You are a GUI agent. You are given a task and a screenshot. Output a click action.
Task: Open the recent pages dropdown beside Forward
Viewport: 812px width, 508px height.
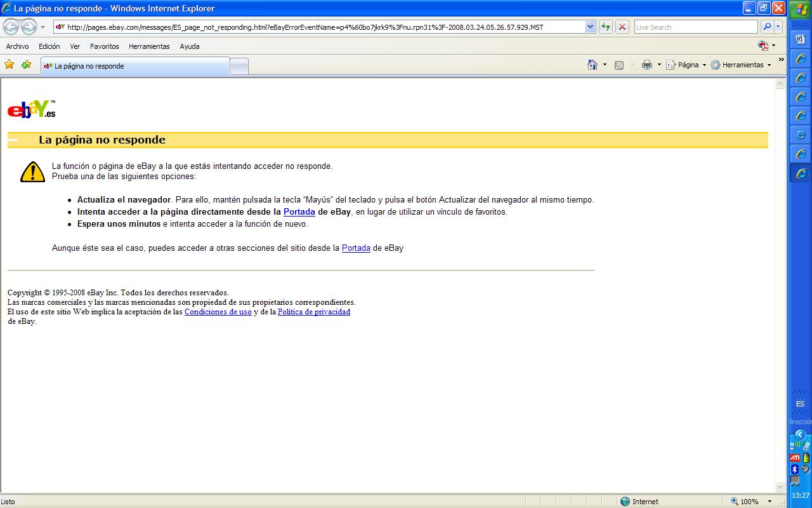click(x=43, y=27)
